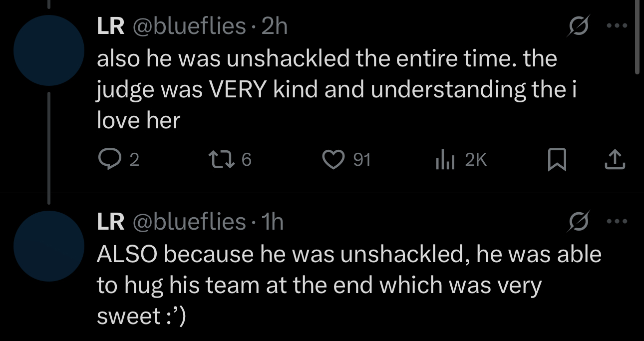
Task: Click LR display name on first tweet
Action: [111, 25]
